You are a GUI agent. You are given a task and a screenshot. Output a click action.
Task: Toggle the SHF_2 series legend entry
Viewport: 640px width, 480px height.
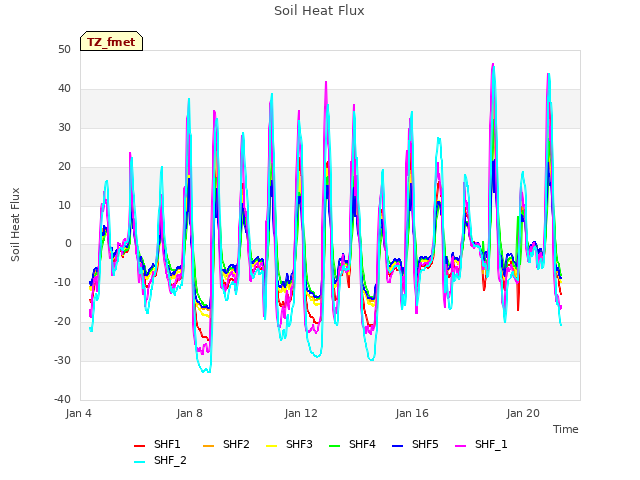(160, 461)
